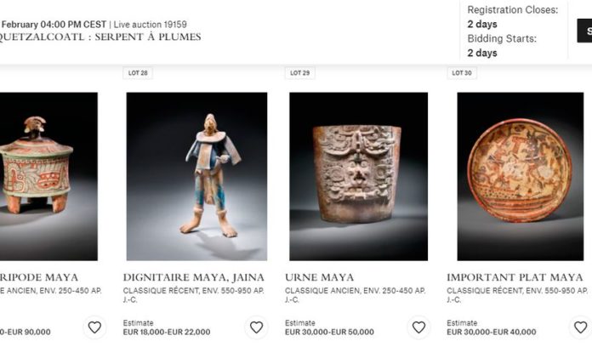Image resolution: width=592 pixels, height=364 pixels.
Task: Open the Jaina dignitary figurine image
Action: (x=196, y=176)
